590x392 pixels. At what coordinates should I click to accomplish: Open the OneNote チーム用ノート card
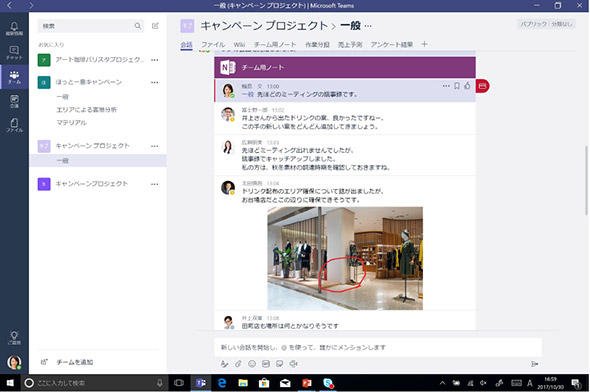click(345, 67)
